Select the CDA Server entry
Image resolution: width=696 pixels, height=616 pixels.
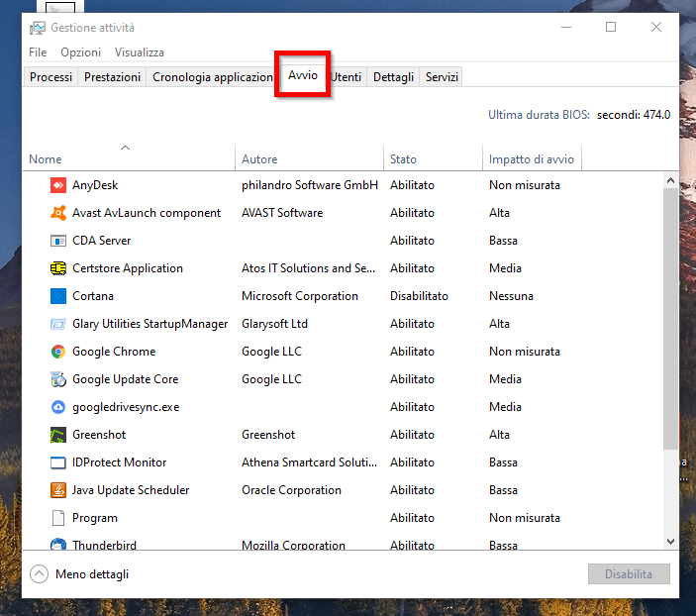pyautogui.click(x=102, y=241)
